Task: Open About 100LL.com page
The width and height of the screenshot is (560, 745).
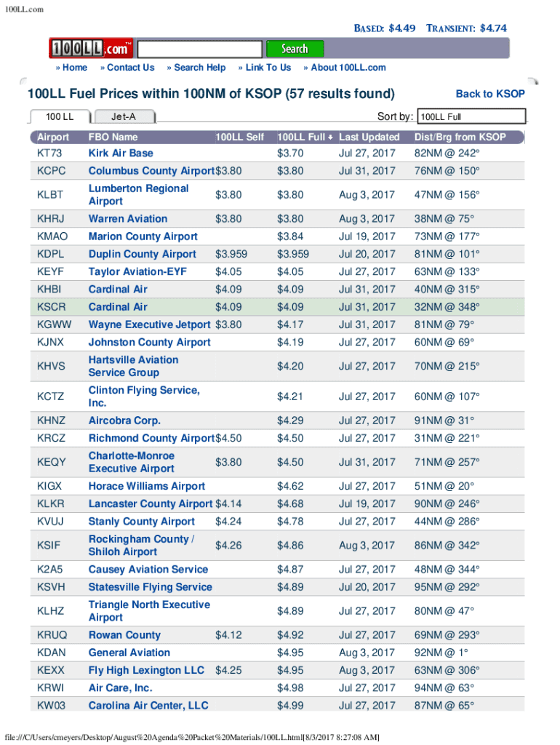Action: (x=348, y=68)
